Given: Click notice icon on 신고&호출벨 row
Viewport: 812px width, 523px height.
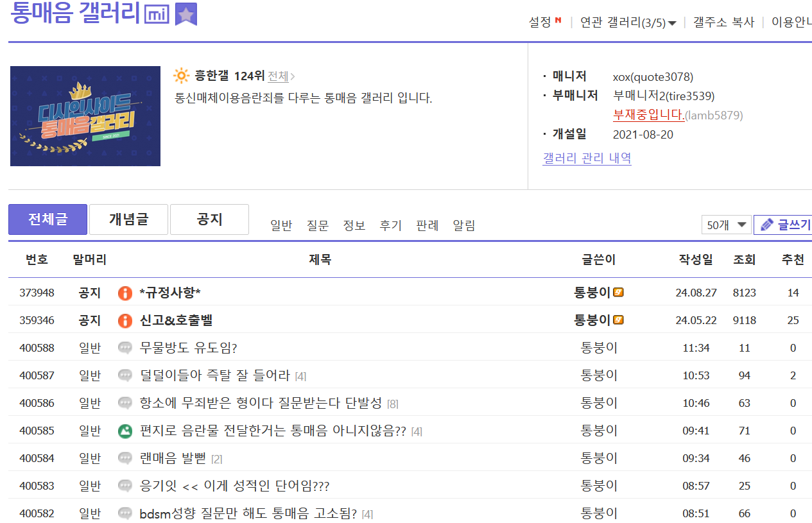Looking at the screenshot, I should 125,320.
